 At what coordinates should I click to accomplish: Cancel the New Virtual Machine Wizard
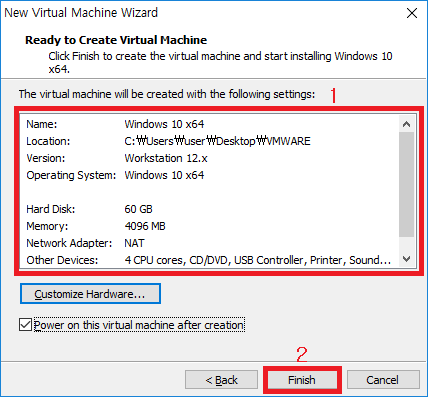tap(383, 380)
